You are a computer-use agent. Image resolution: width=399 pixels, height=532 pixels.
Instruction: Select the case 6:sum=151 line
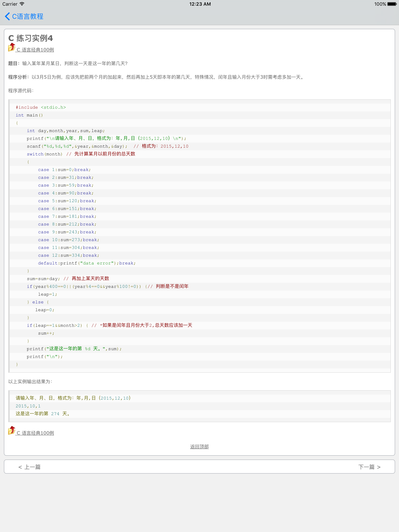tap(67, 209)
